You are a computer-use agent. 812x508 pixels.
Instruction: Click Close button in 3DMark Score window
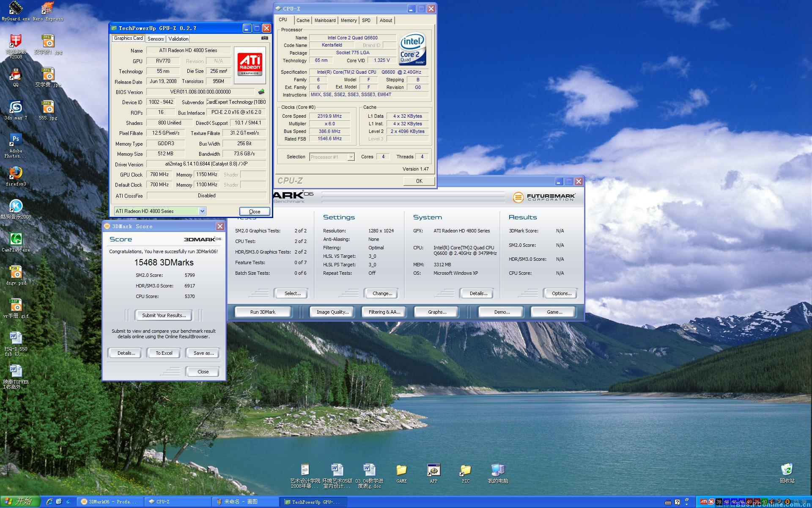tap(203, 372)
